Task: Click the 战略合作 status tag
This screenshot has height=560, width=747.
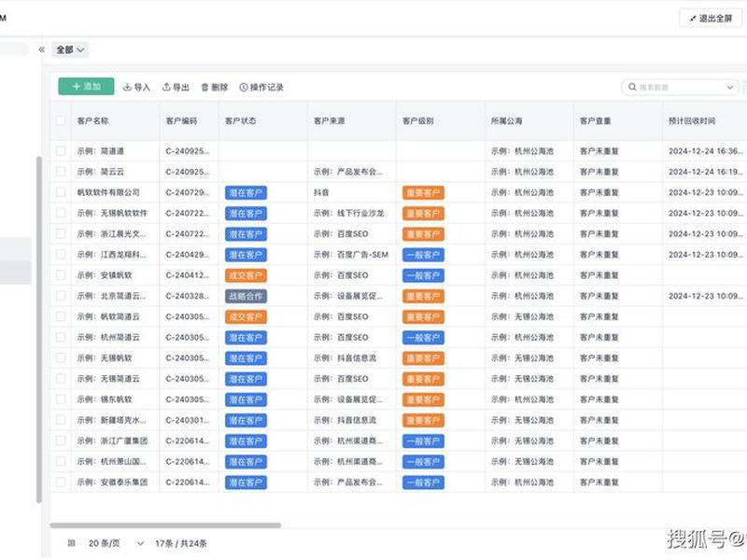Action: [246, 296]
